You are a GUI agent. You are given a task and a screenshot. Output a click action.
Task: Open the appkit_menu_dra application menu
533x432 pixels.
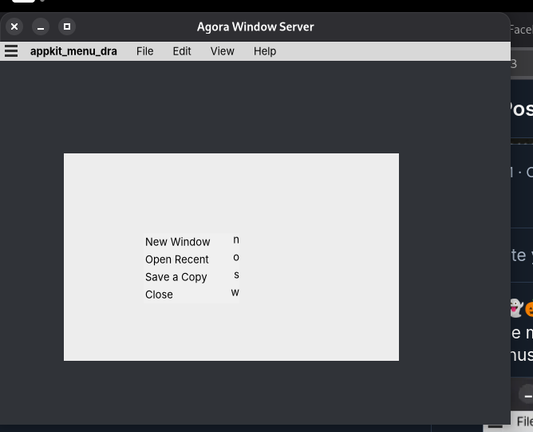click(73, 51)
